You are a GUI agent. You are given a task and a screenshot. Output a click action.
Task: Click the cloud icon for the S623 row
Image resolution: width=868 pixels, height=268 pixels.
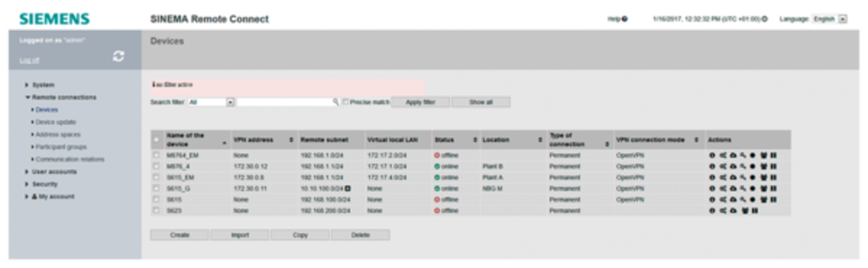tap(733, 210)
